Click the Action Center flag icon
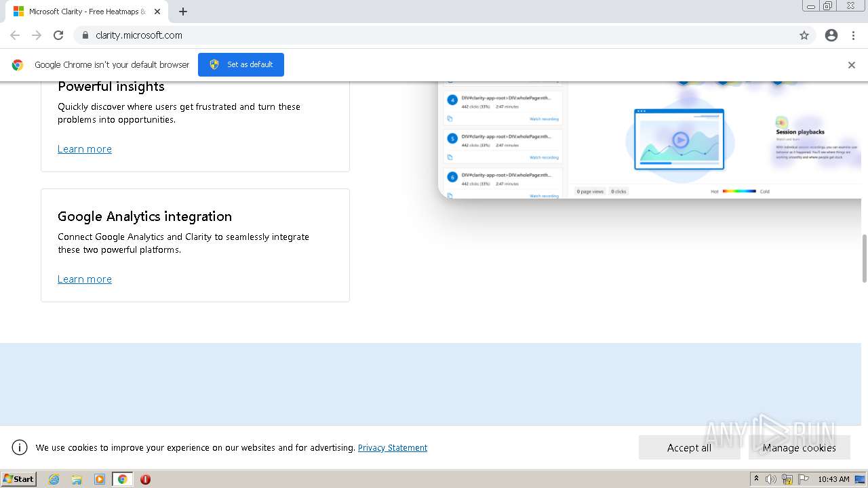Screen dimensions: 868x488 point(804,479)
